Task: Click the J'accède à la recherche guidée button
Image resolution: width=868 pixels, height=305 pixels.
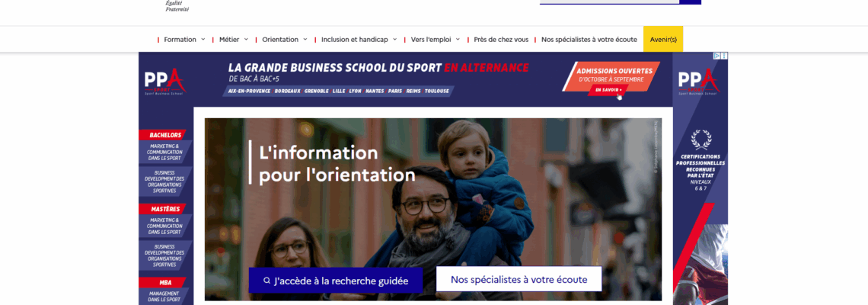Action: [336, 280]
